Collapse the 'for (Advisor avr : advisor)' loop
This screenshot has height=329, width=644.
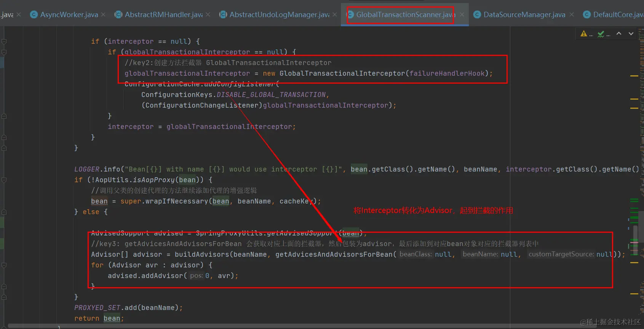click(4, 265)
